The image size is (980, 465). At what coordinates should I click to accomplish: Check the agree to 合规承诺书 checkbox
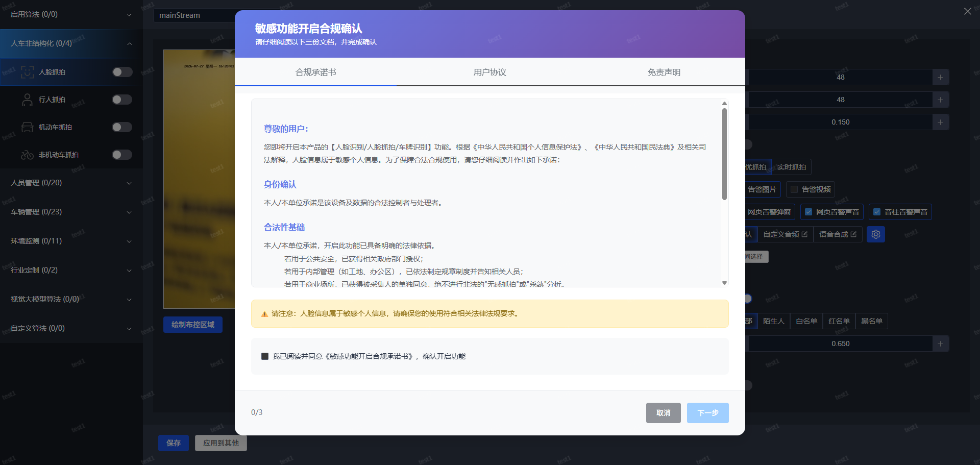[x=265, y=356]
